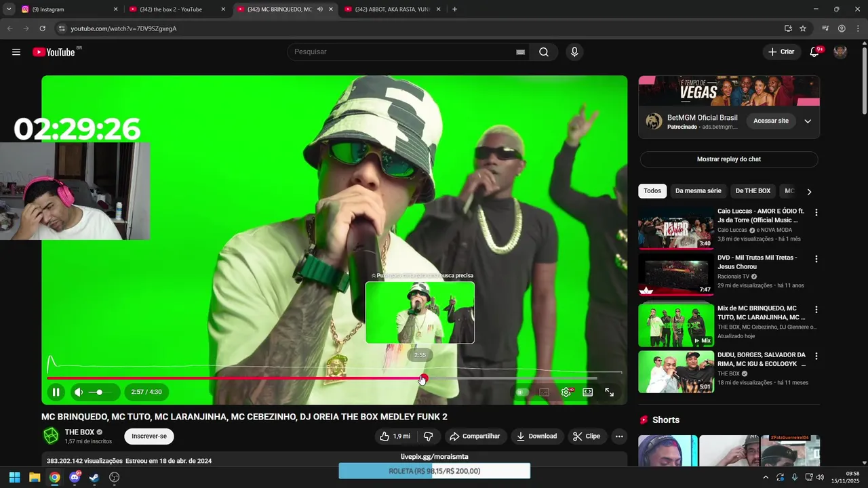Open options for Caio Luccas video

816,213
